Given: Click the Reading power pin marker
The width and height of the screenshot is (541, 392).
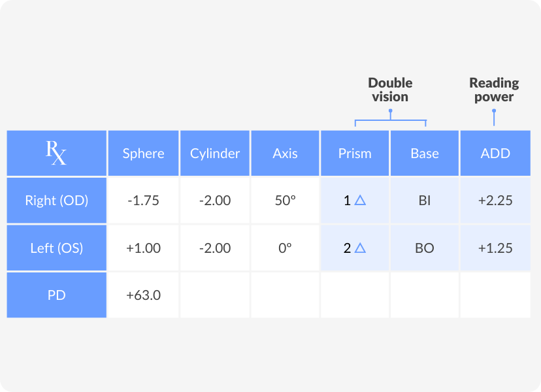Looking at the screenshot, I should tap(494, 118).
